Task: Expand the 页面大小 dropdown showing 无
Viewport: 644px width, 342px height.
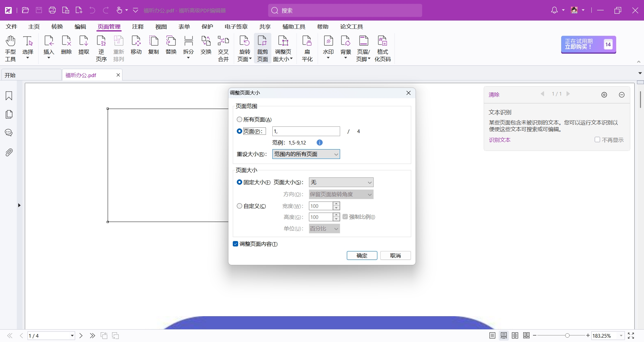Action: tap(341, 182)
